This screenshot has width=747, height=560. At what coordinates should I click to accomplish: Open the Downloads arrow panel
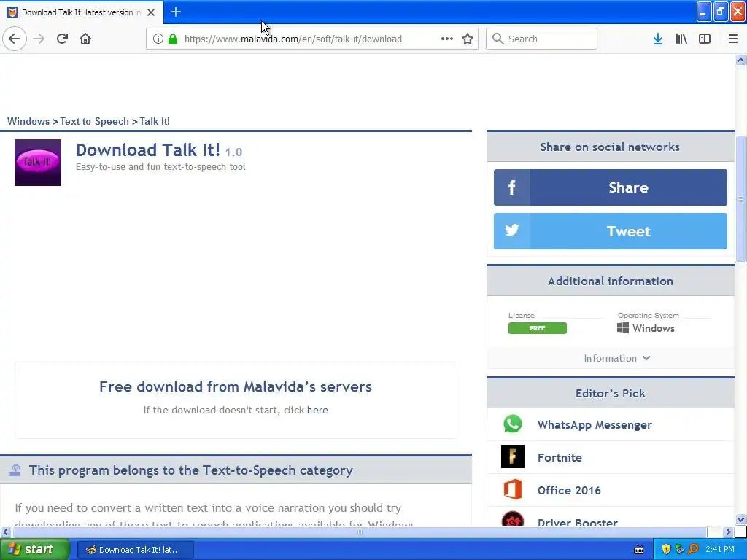[x=658, y=39]
